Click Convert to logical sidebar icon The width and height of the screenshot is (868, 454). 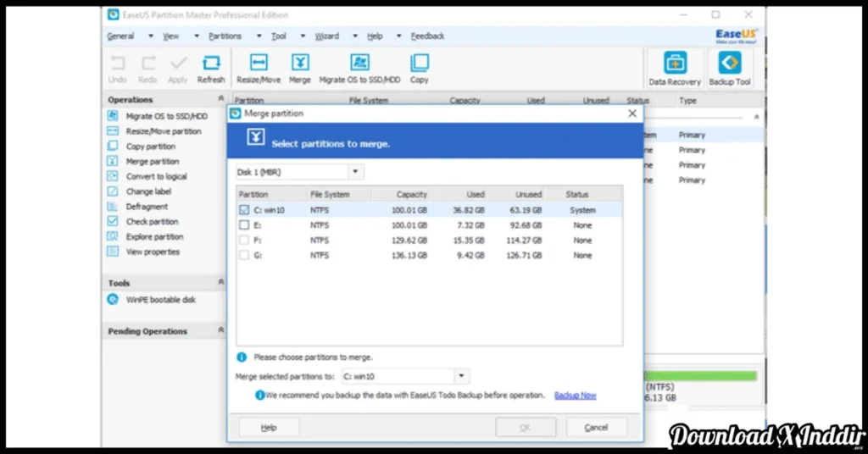tap(113, 176)
